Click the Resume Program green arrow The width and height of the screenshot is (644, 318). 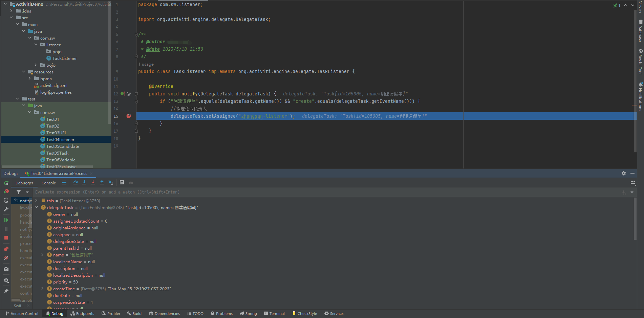[6, 220]
